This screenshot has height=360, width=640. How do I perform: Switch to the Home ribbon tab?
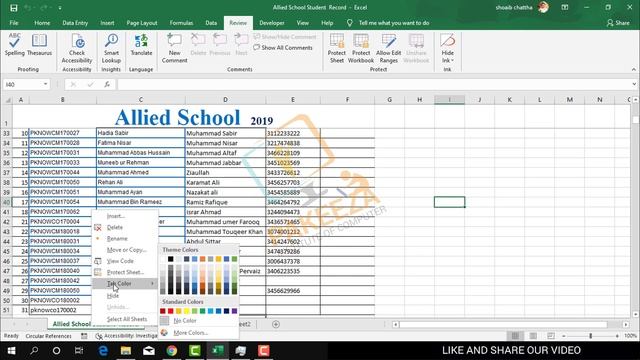pyautogui.click(x=42, y=23)
